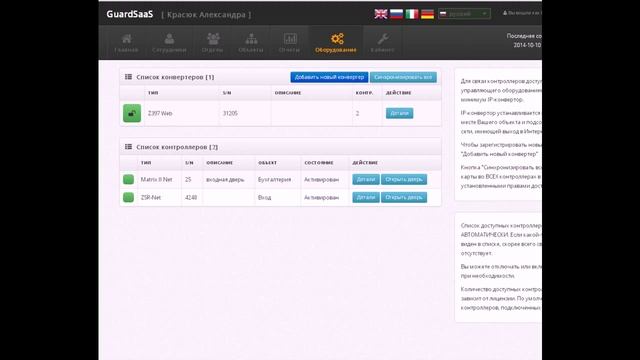Viewport: 640px width, 360px height.
Task: Click green status square of Z5R-Net
Action: click(128, 197)
